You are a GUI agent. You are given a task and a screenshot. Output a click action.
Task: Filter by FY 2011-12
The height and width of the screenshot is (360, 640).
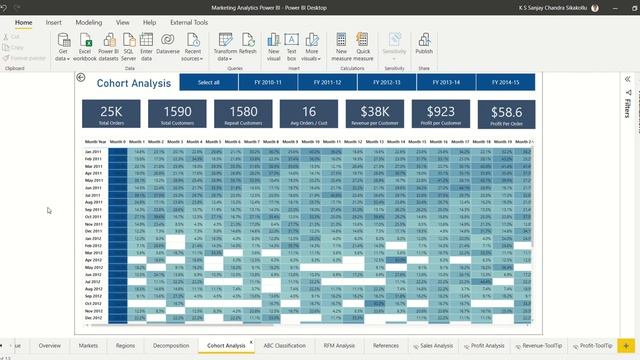point(327,82)
